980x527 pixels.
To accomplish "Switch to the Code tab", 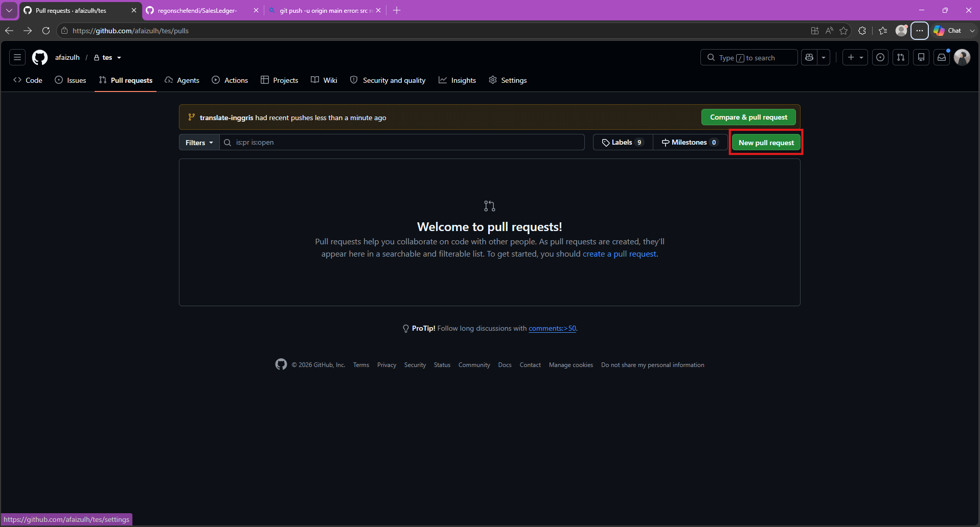I will (x=28, y=80).
